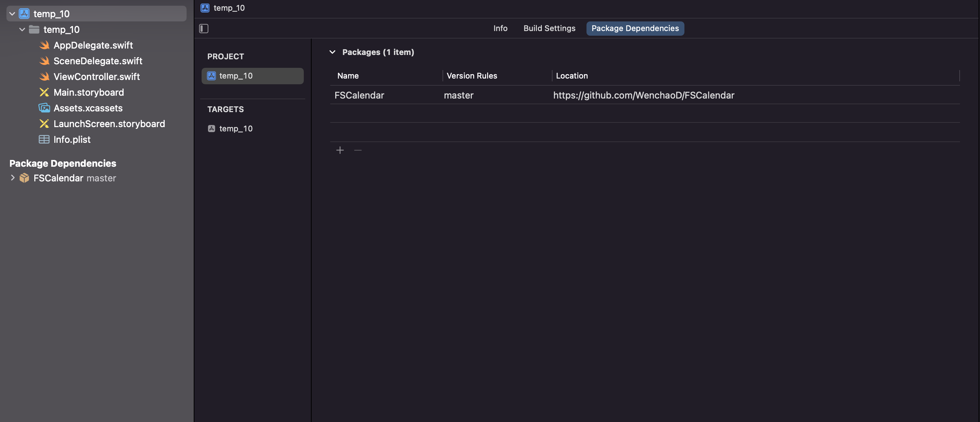Click the Packages (1 item) heading
Viewport: 980px width, 422px height.
click(378, 52)
